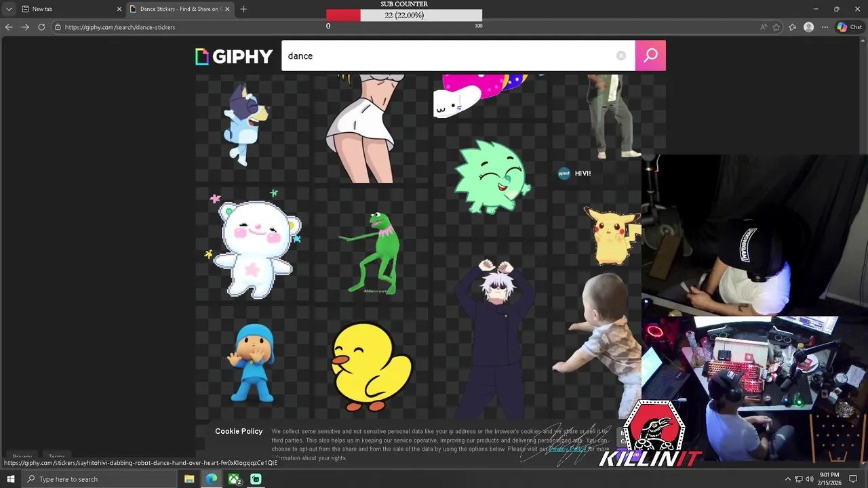Open the HIVI! channel name link
This screenshot has width=868, height=488.
[x=583, y=174]
